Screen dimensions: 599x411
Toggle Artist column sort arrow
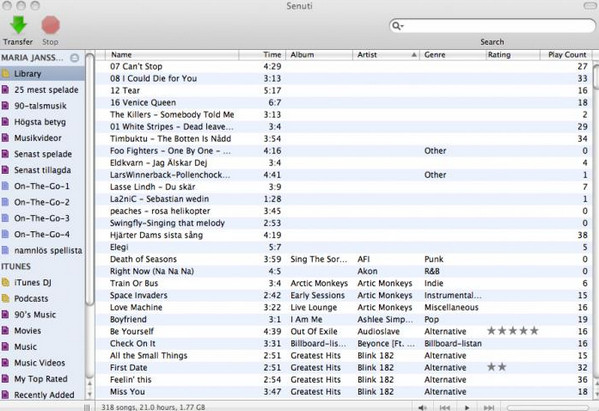click(x=414, y=55)
